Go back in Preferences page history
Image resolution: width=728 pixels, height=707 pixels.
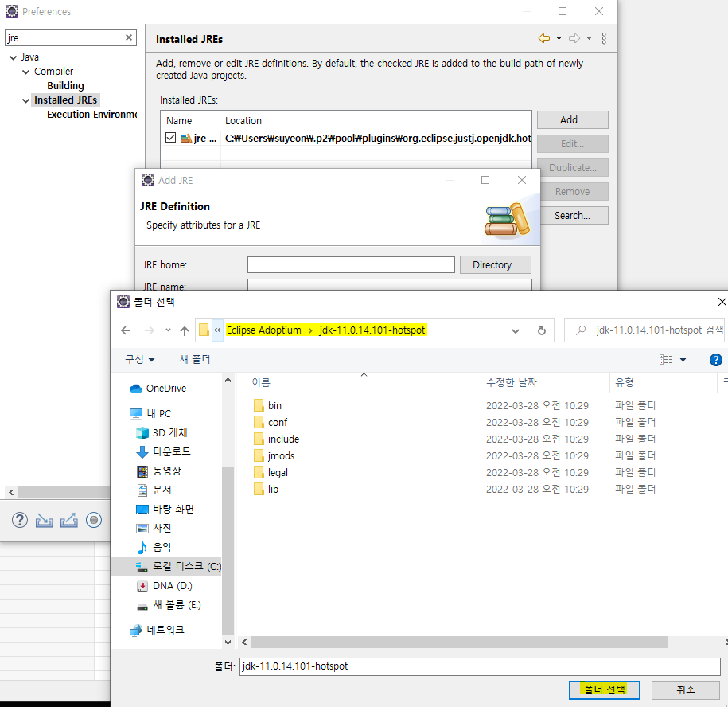coord(543,38)
